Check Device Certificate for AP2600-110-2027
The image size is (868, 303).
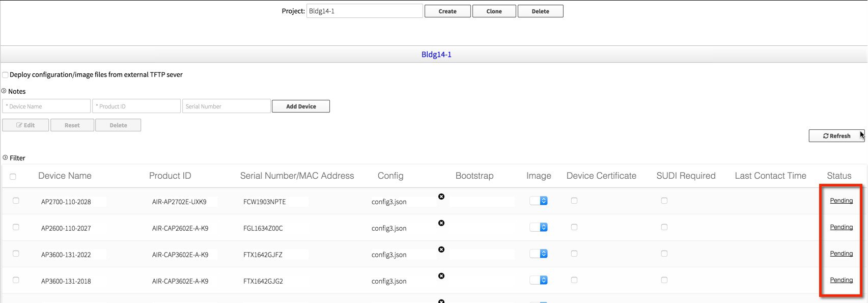coord(574,227)
